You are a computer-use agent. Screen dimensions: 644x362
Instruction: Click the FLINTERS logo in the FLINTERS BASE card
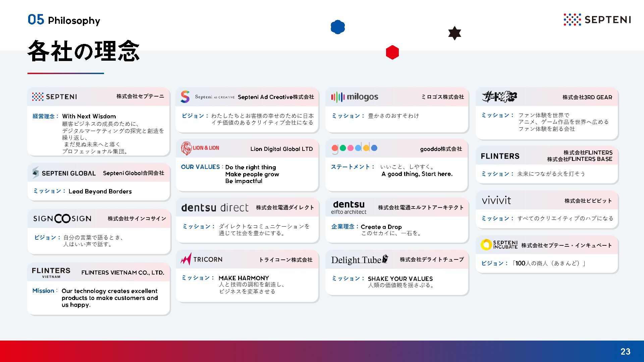click(x=500, y=156)
